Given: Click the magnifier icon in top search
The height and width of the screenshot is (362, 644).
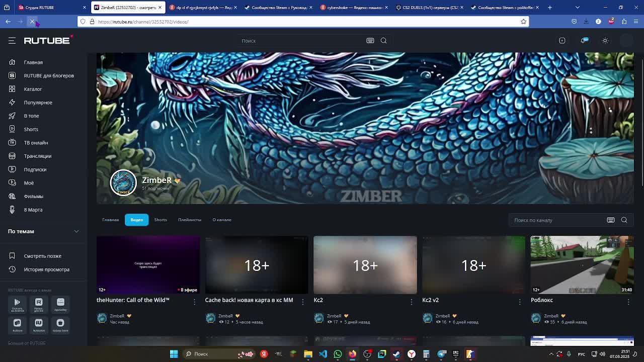Looking at the screenshot, I should pos(384,41).
